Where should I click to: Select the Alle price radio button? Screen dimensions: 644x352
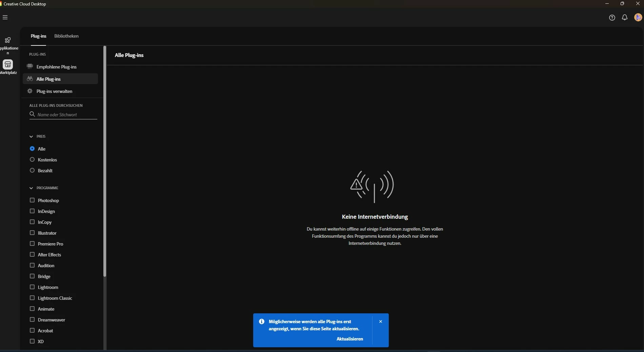coord(32,149)
